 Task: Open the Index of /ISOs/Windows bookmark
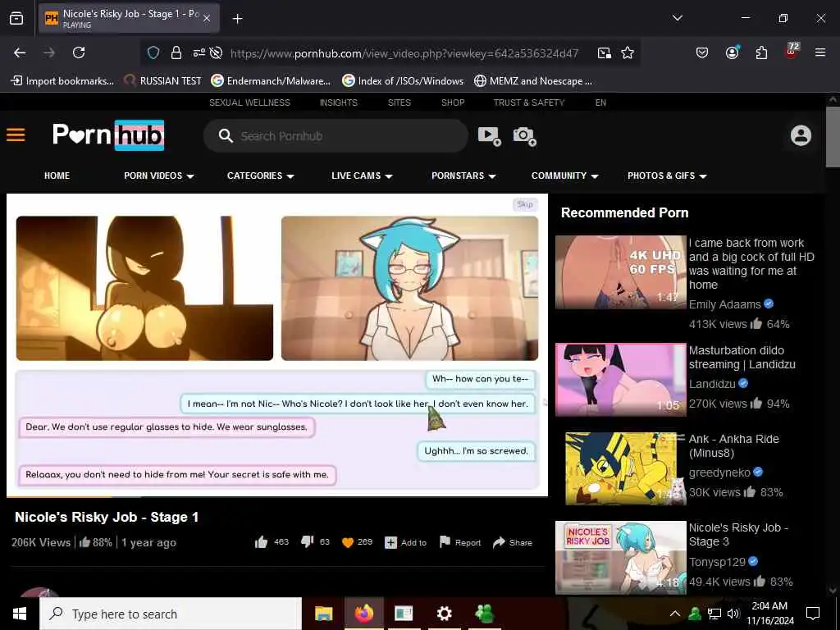403,81
